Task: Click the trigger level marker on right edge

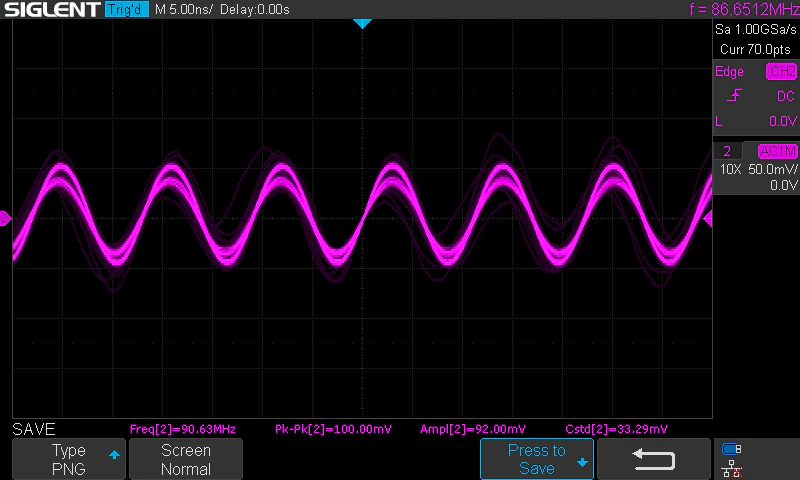Action: click(708, 219)
